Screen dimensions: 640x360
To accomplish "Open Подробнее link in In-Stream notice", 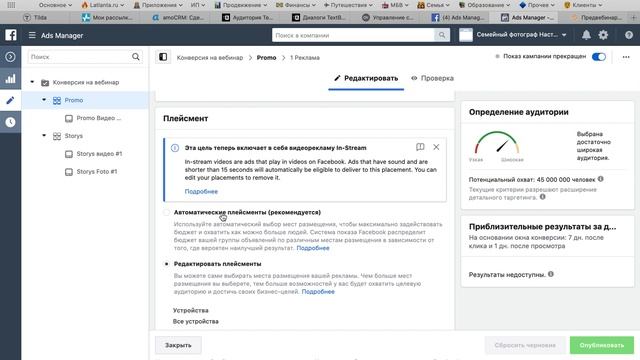I will click(201, 191).
